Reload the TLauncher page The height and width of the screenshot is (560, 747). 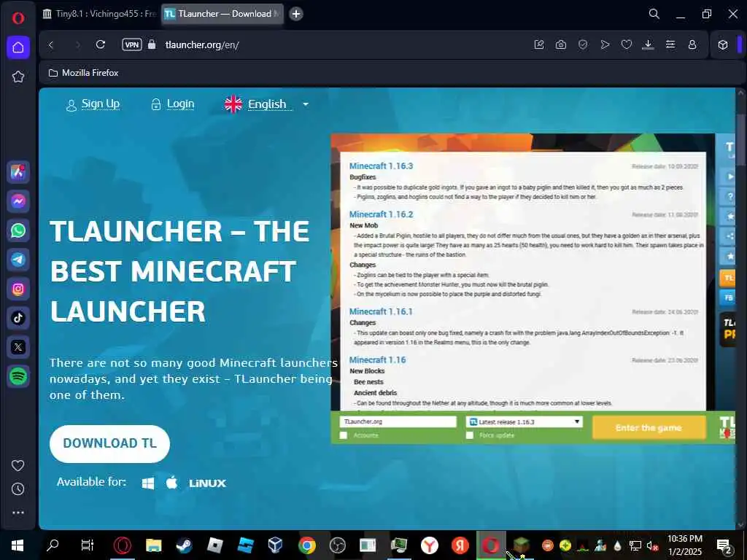(x=100, y=44)
